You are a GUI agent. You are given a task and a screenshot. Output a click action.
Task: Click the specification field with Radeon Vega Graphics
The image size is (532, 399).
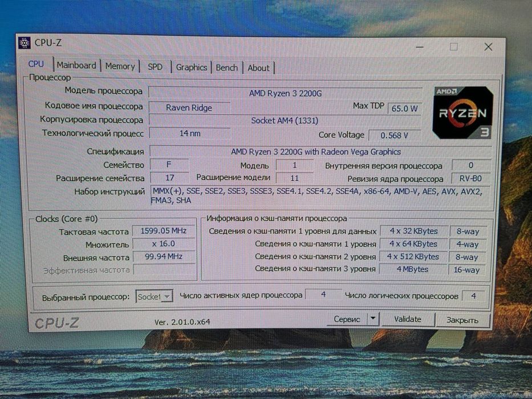320,152
